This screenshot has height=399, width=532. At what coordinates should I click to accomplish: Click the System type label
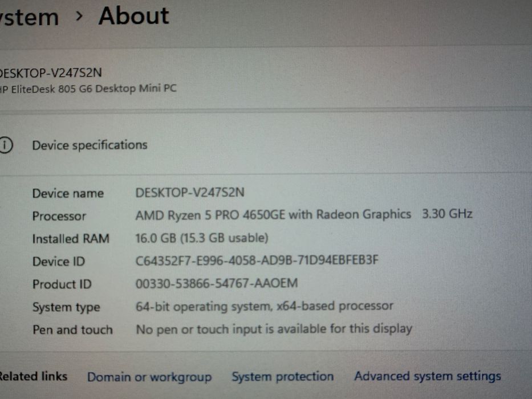click(x=66, y=307)
